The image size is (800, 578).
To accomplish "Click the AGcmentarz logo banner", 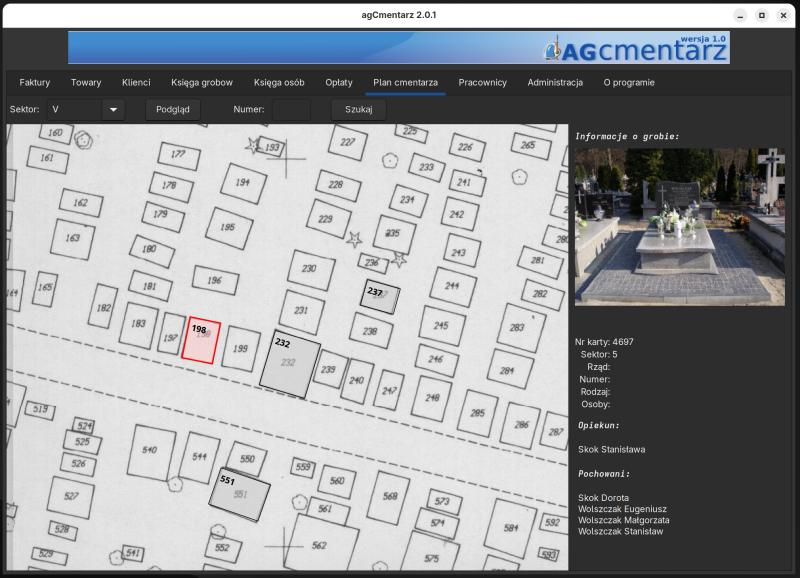I will tap(398, 48).
